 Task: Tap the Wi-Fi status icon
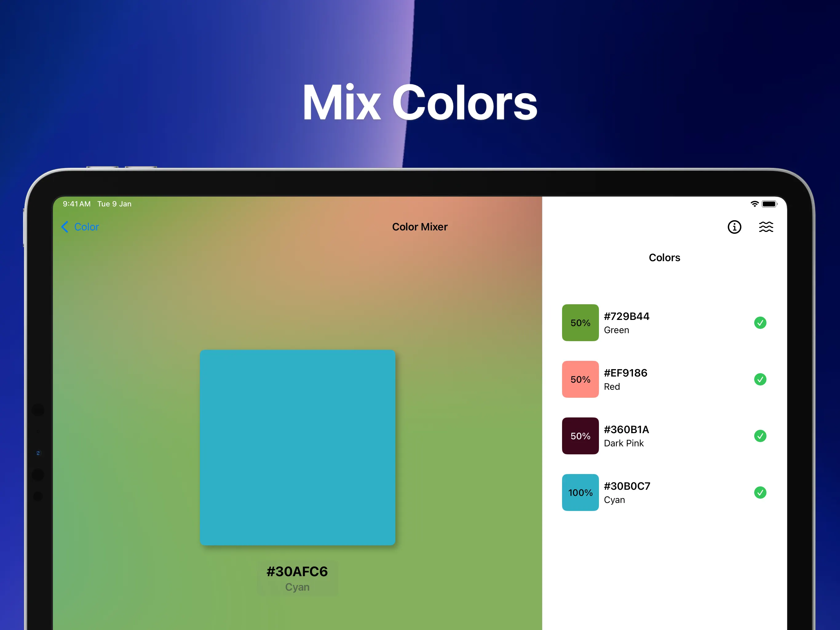click(x=754, y=204)
